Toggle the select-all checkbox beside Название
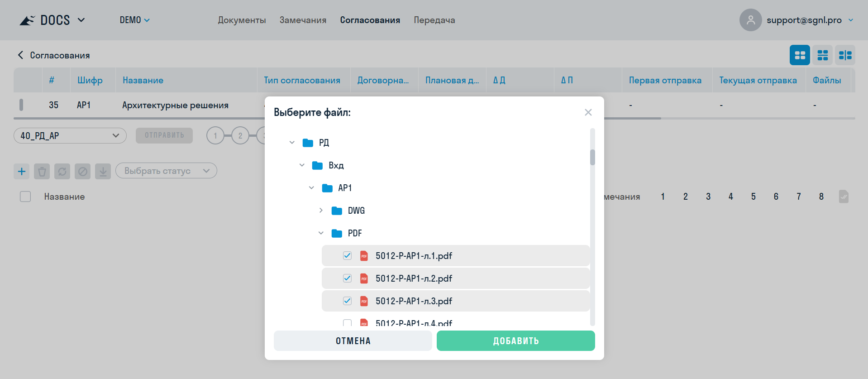The width and height of the screenshot is (868, 379). [25, 197]
